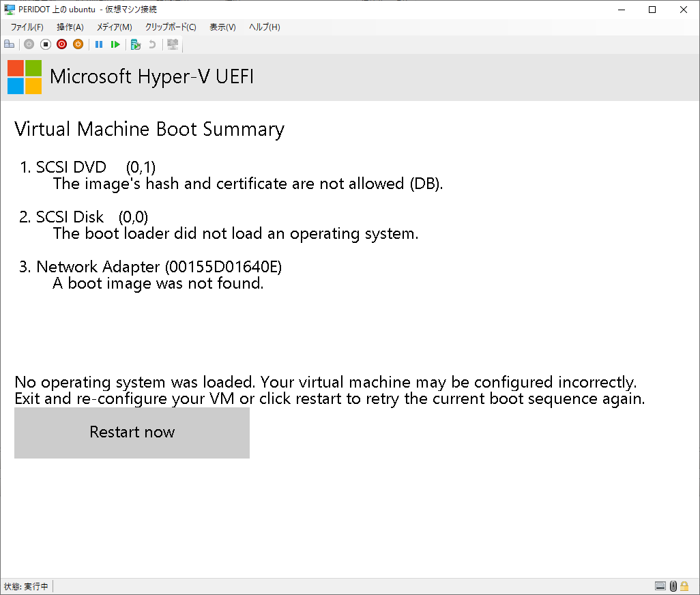Shut down the VM using the red icon
The width and height of the screenshot is (700, 595).
(x=61, y=44)
